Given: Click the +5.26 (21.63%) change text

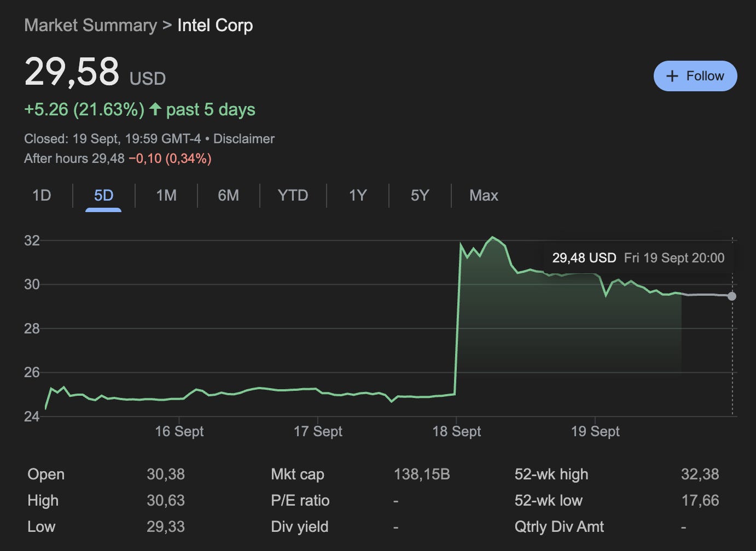Looking at the screenshot, I should tap(84, 109).
